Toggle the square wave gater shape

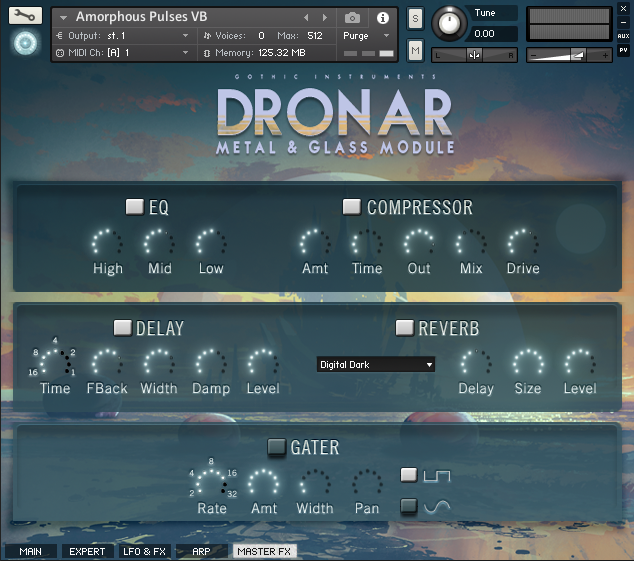click(x=409, y=475)
